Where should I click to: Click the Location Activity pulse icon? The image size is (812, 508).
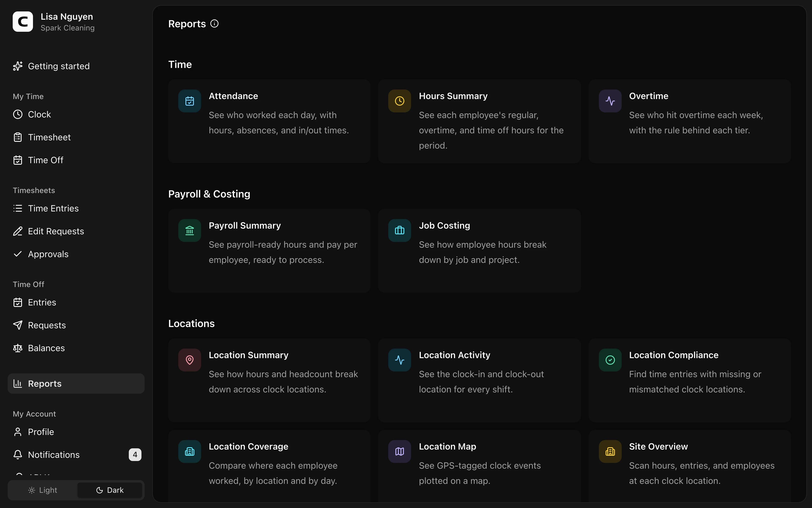coord(400,360)
